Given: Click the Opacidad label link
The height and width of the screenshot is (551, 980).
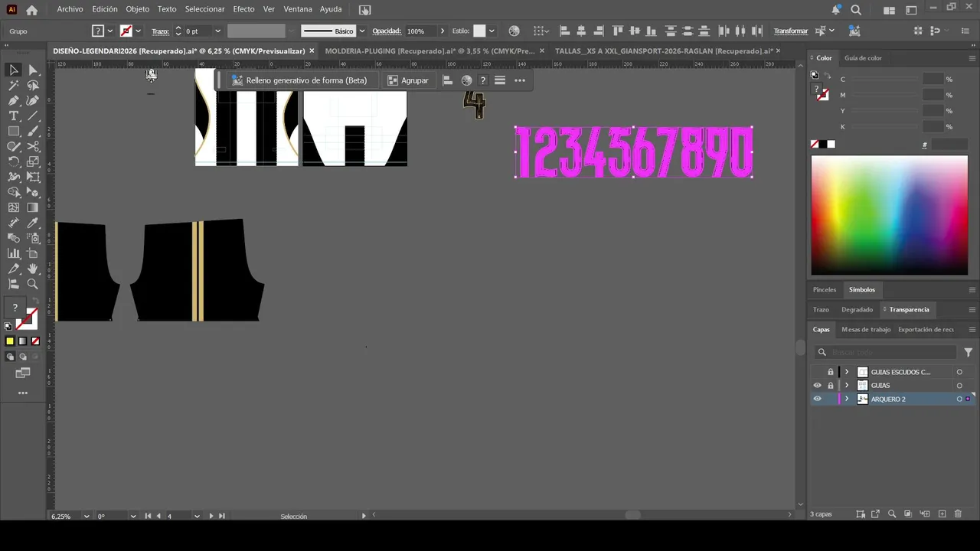Looking at the screenshot, I should (387, 31).
